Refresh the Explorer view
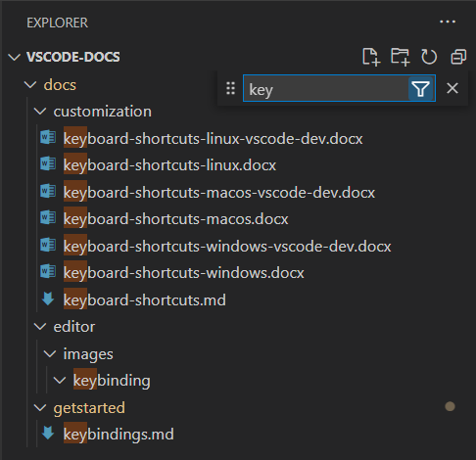Image resolution: width=476 pixels, height=460 pixels. click(x=429, y=57)
